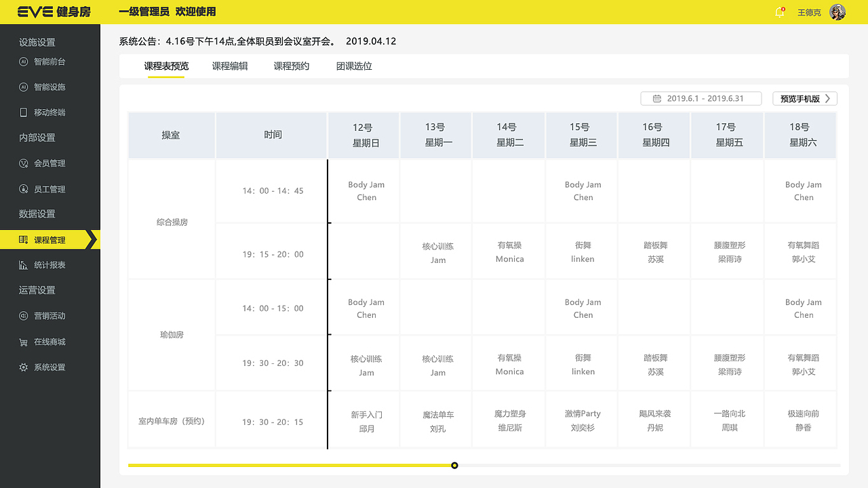
Task: Click the 王德克 username link
Action: tap(809, 13)
